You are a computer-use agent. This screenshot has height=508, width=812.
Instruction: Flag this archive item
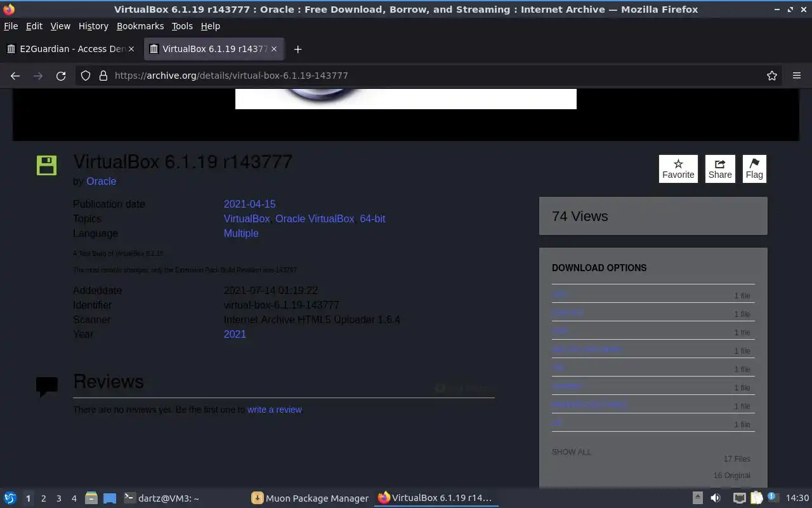click(x=754, y=168)
